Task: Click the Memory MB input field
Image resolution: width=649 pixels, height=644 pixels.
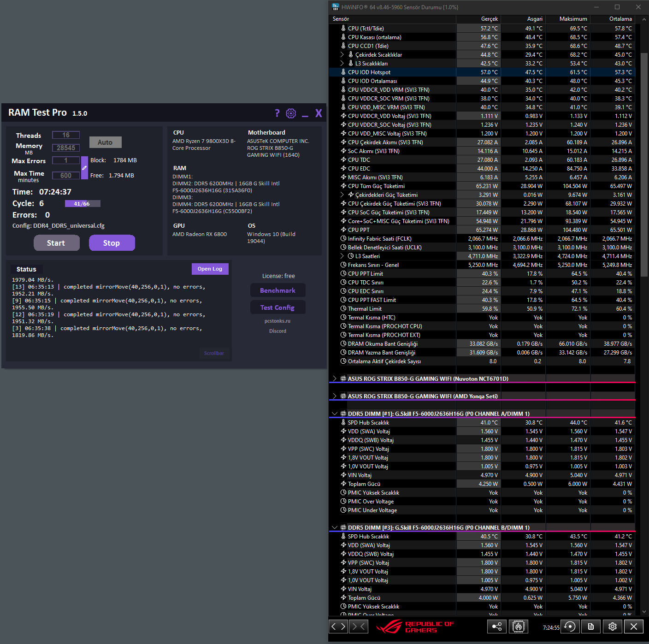Action: 66,148
